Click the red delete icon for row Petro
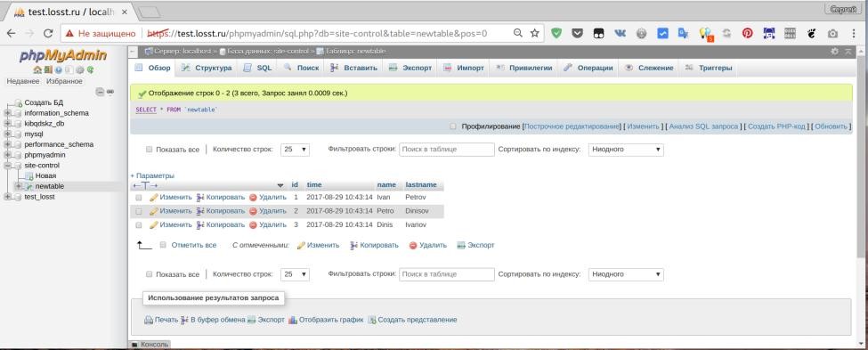This screenshot has height=350, width=868. click(x=253, y=211)
